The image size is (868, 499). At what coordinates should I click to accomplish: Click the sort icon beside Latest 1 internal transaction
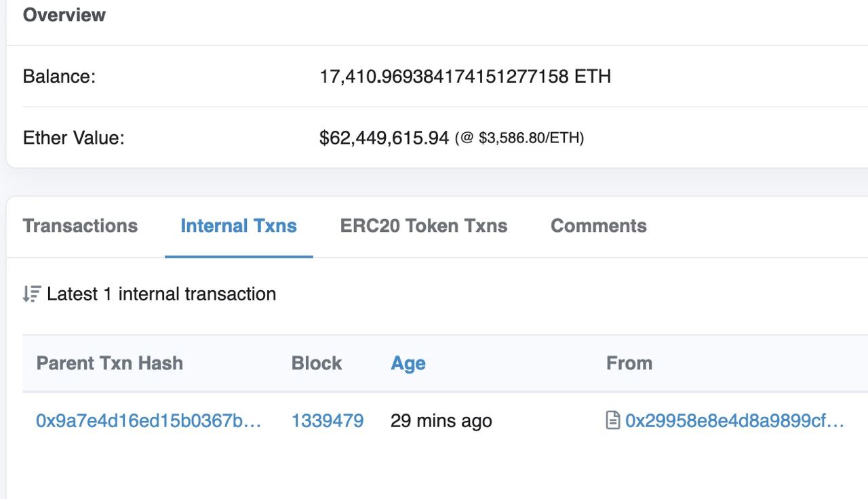[x=32, y=294]
